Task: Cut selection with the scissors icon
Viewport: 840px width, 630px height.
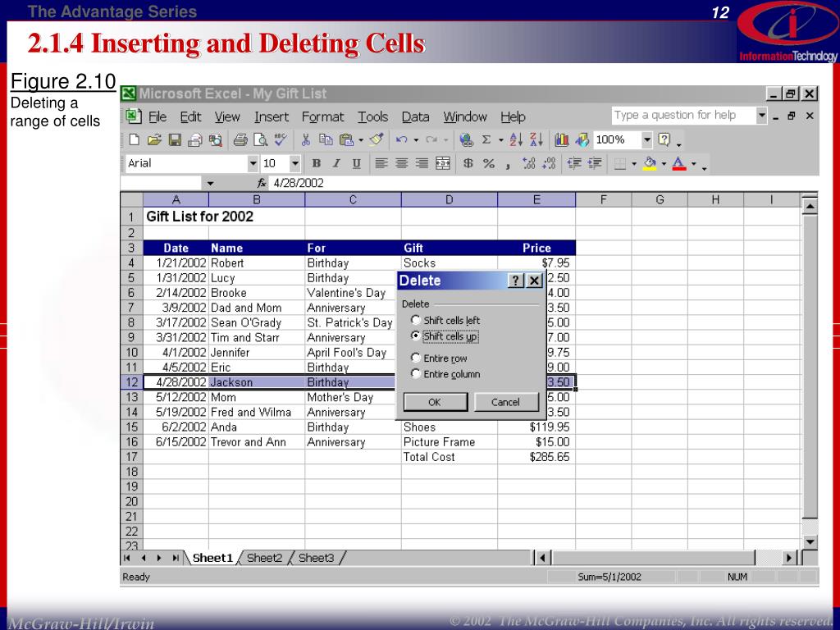Action: click(305, 139)
